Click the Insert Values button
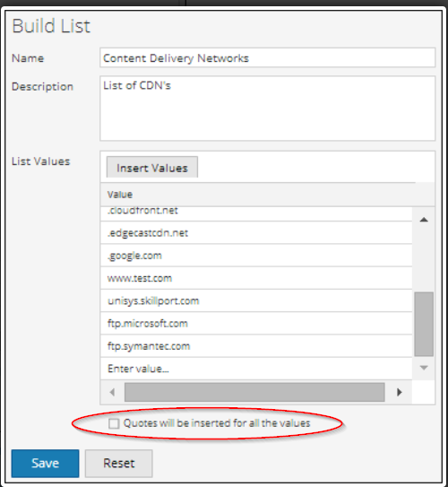The image size is (448, 487). pos(152,168)
